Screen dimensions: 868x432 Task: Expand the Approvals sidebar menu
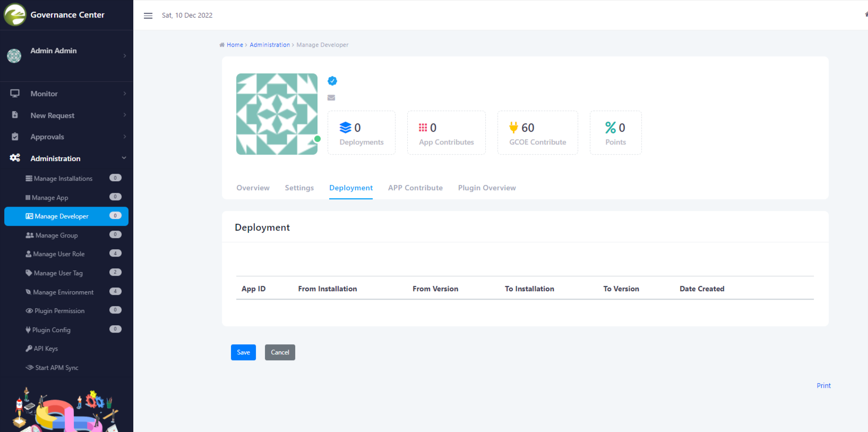[x=66, y=137]
